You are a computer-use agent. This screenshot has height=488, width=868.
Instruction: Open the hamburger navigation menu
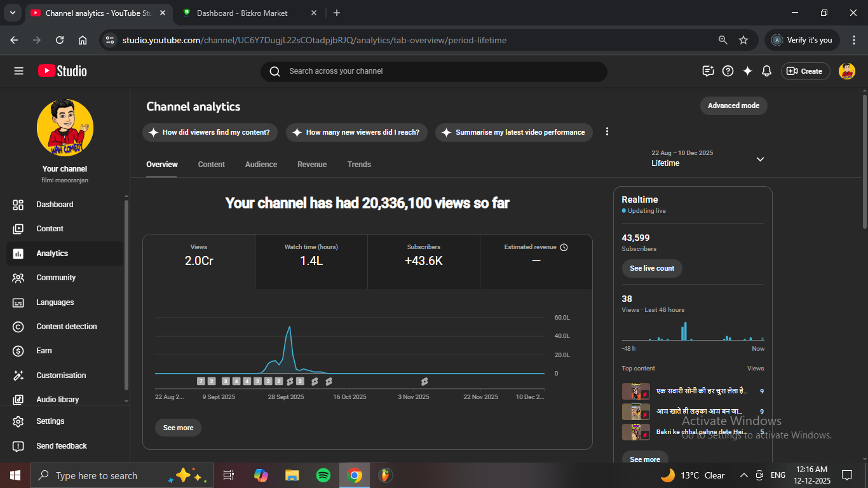click(18, 71)
